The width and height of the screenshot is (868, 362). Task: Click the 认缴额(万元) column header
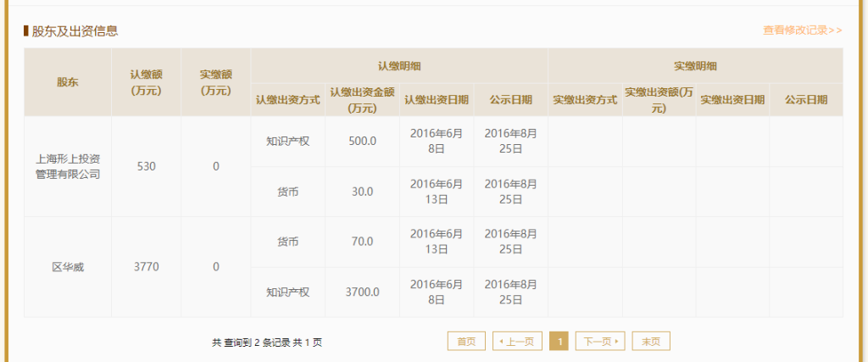coord(146,82)
